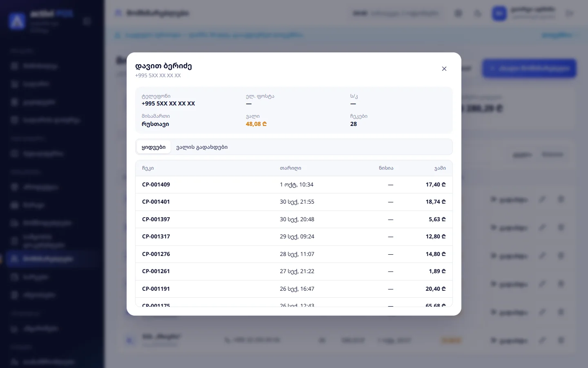
Task: Click the customer name დავით ბერიძე heading
Action: [x=163, y=66]
